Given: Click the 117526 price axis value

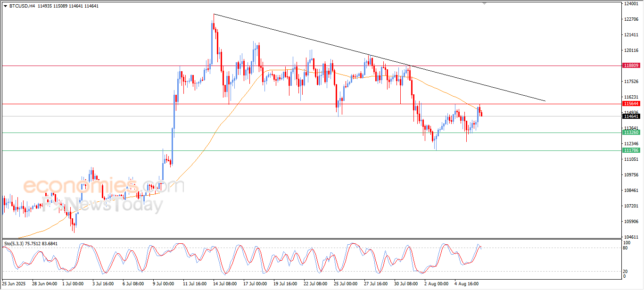Looking at the screenshot, I should point(631,82).
